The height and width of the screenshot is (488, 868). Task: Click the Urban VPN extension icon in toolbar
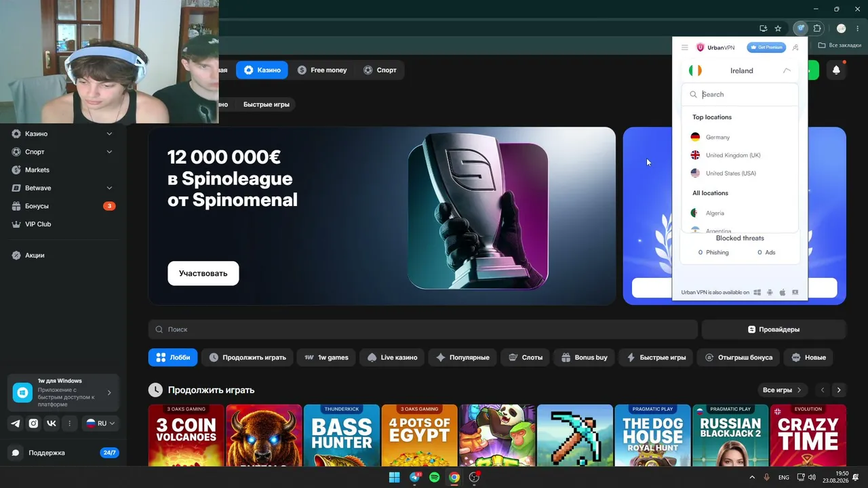click(x=801, y=28)
